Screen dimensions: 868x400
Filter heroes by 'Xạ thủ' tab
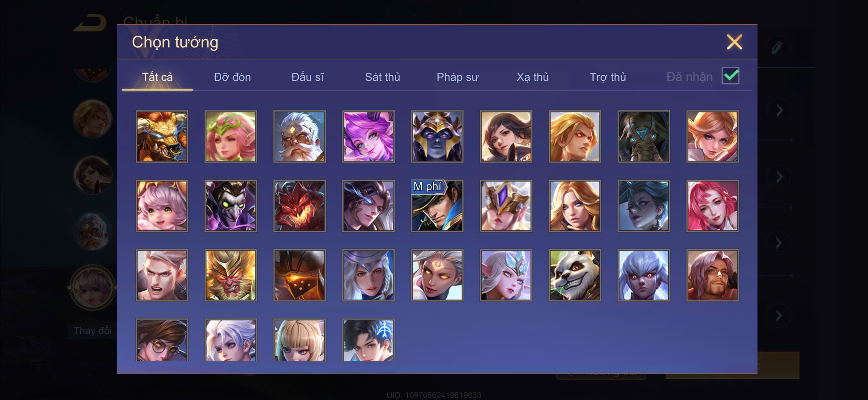532,77
